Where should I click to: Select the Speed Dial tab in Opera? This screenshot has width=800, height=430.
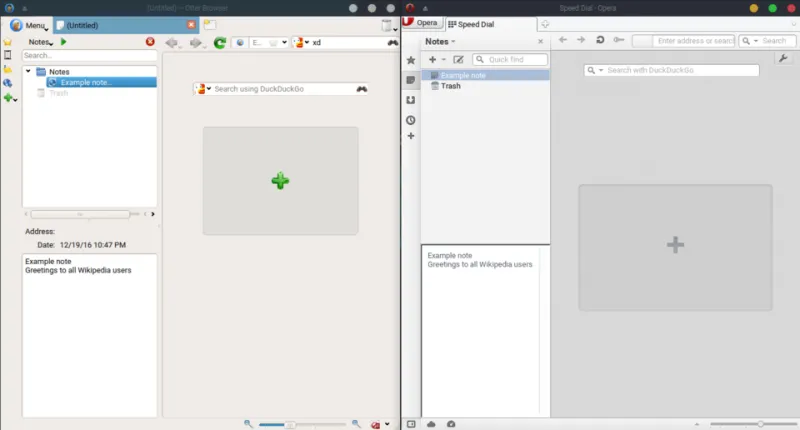491,24
